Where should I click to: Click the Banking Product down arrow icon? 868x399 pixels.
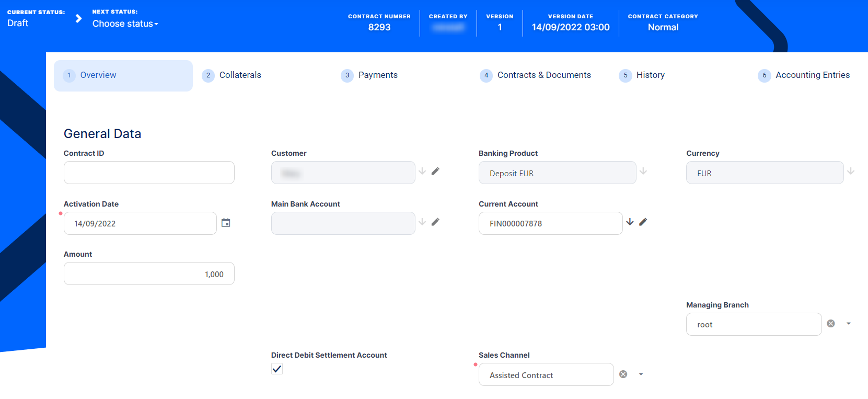point(643,171)
